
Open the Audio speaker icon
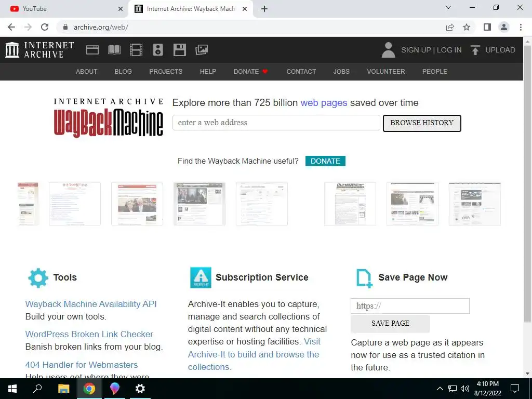pyautogui.click(x=158, y=50)
